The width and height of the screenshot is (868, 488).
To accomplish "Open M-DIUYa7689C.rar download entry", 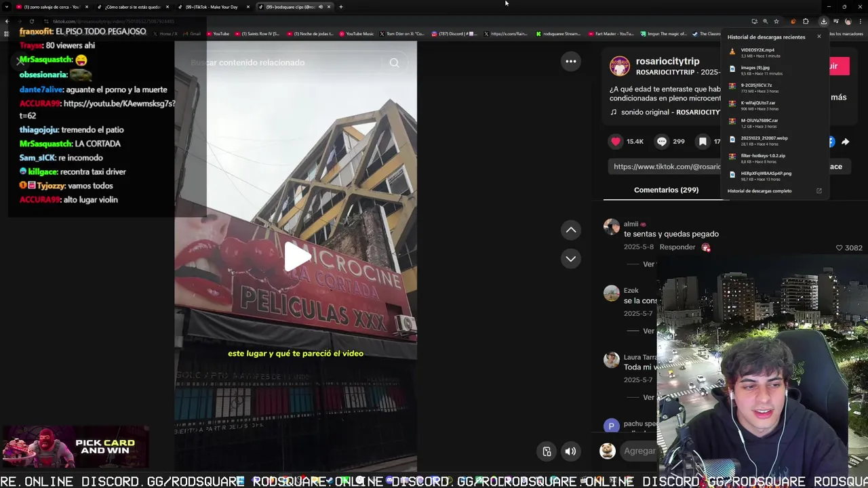I will pos(773,123).
